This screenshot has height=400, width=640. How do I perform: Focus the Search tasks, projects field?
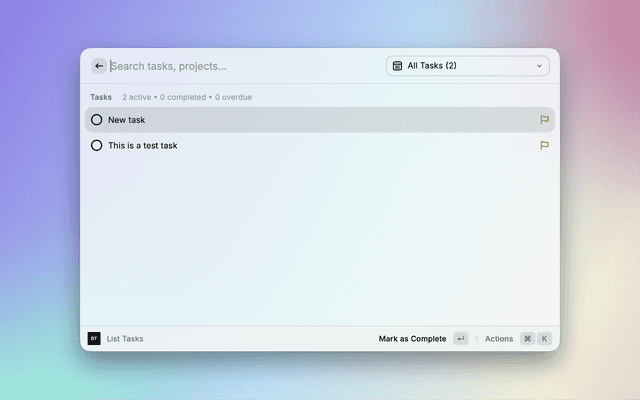pyautogui.click(x=240, y=66)
